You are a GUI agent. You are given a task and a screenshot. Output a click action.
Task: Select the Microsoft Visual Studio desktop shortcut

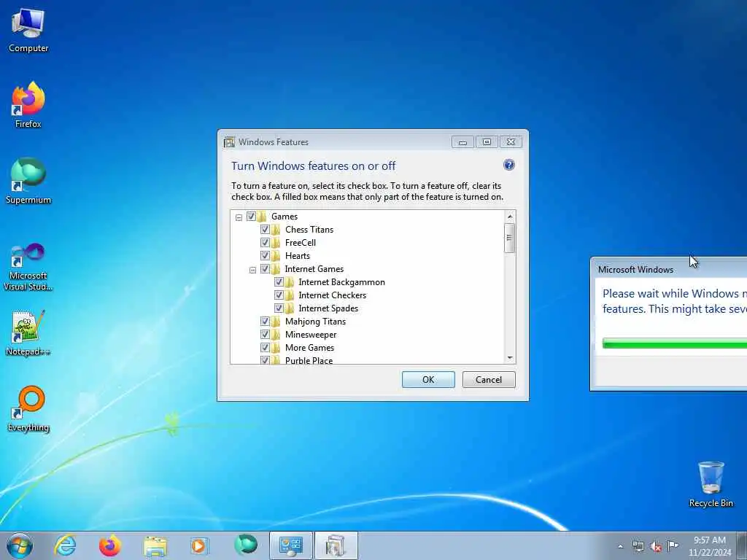pos(28,267)
